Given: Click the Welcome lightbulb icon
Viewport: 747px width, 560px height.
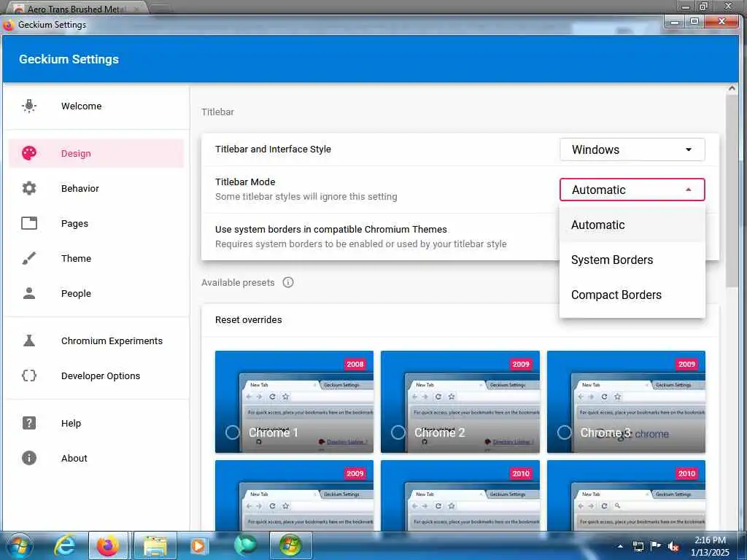Looking at the screenshot, I should click(x=29, y=106).
